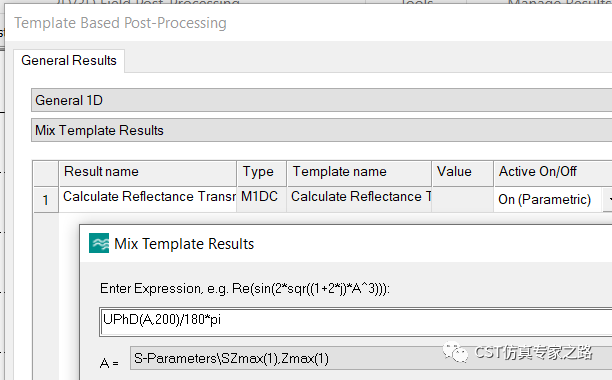Expand the General 1D dropdown
Screen dimensions: 612x380
point(322,100)
